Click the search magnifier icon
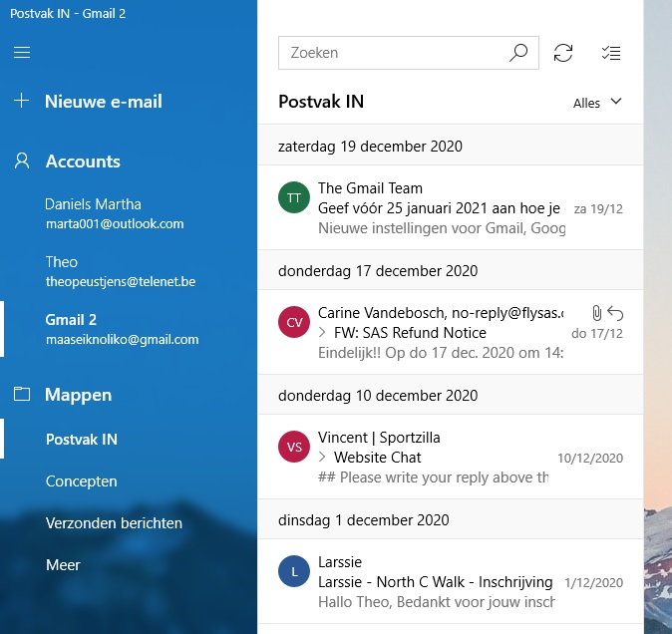This screenshot has height=634, width=672. [518, 53]
